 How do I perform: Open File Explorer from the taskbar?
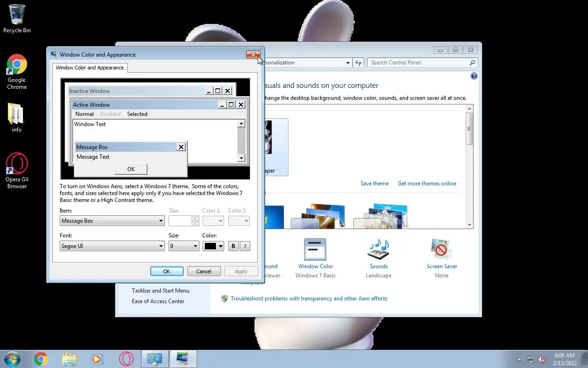coord(69,359)
